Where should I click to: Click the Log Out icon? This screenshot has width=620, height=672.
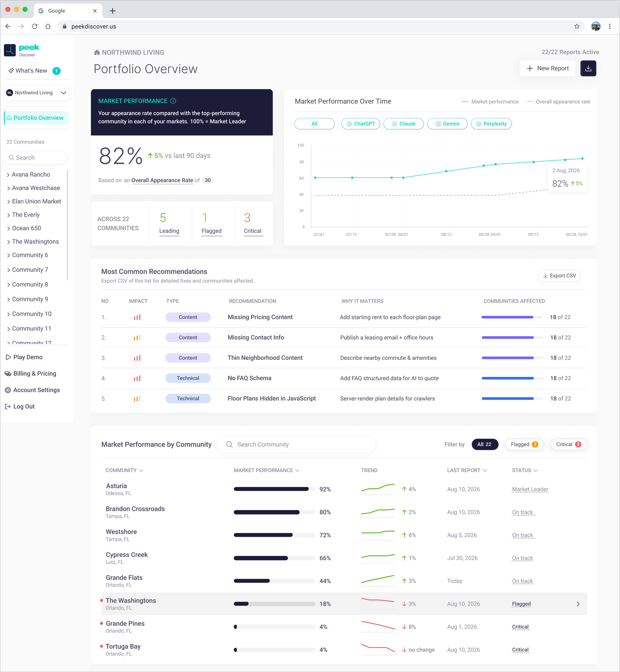pos(8,406)
